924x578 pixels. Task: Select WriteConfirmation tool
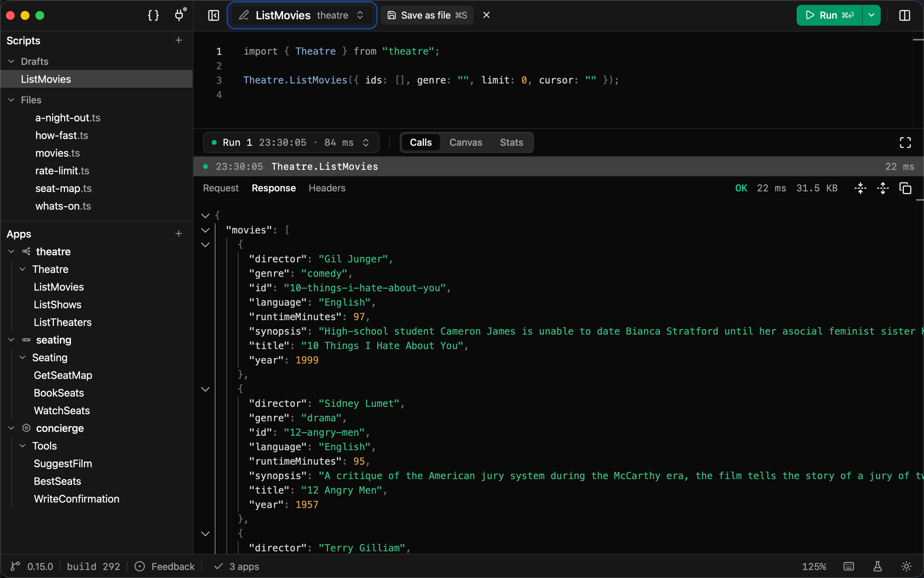click(76, 499)
